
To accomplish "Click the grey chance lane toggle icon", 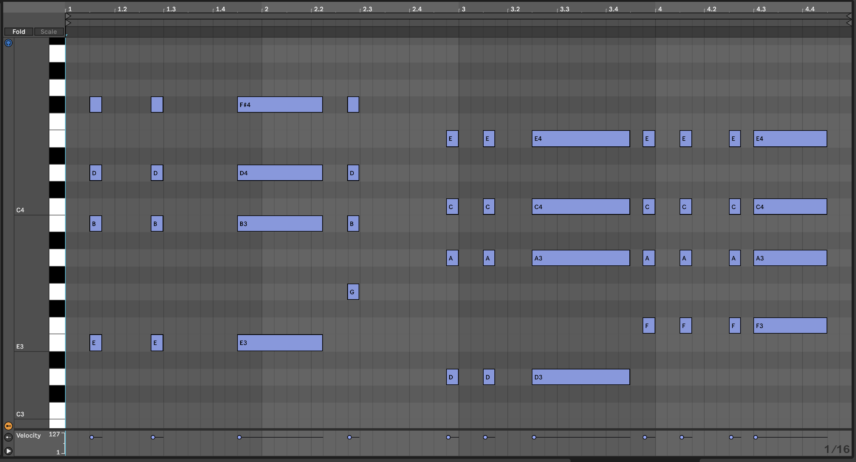I will [x=8, y=437].
